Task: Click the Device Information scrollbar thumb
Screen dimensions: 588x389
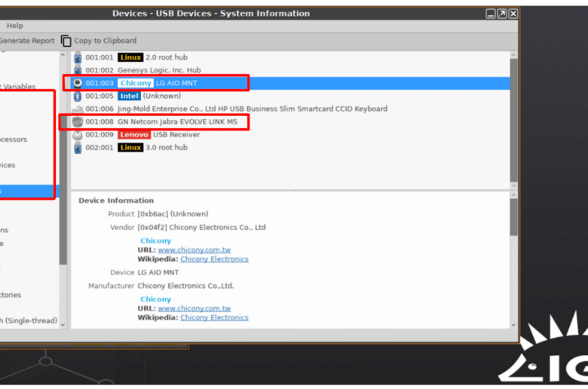Action: [514, 217]
